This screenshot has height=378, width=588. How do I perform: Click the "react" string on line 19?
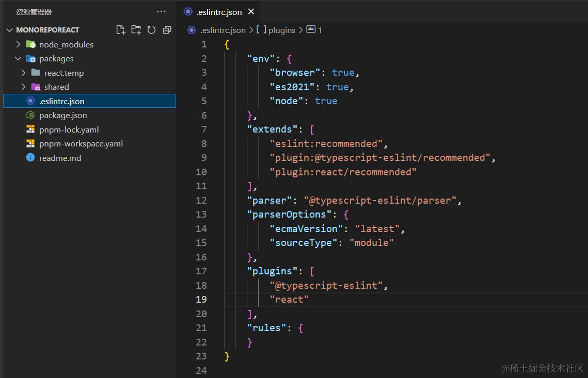[x=289, y=300]
